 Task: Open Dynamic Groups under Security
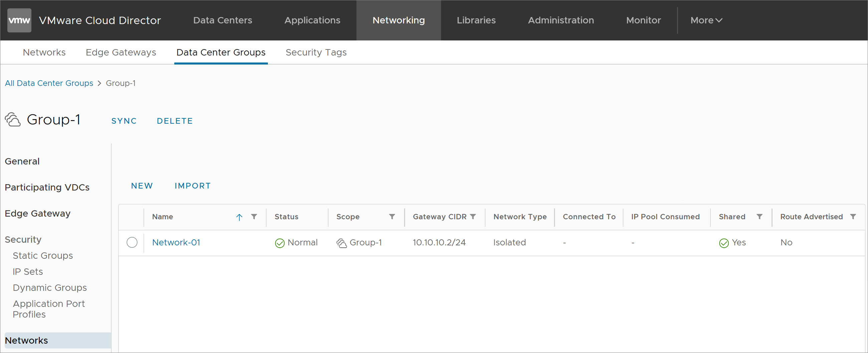point(50,288)
